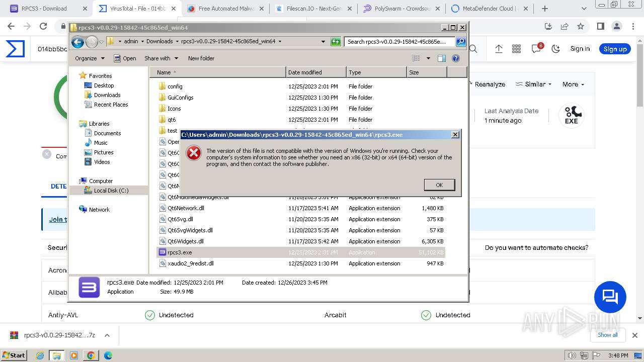This screenshot has height=362, width=644.
Task: Open Pictures library
Action: (103, 152)
